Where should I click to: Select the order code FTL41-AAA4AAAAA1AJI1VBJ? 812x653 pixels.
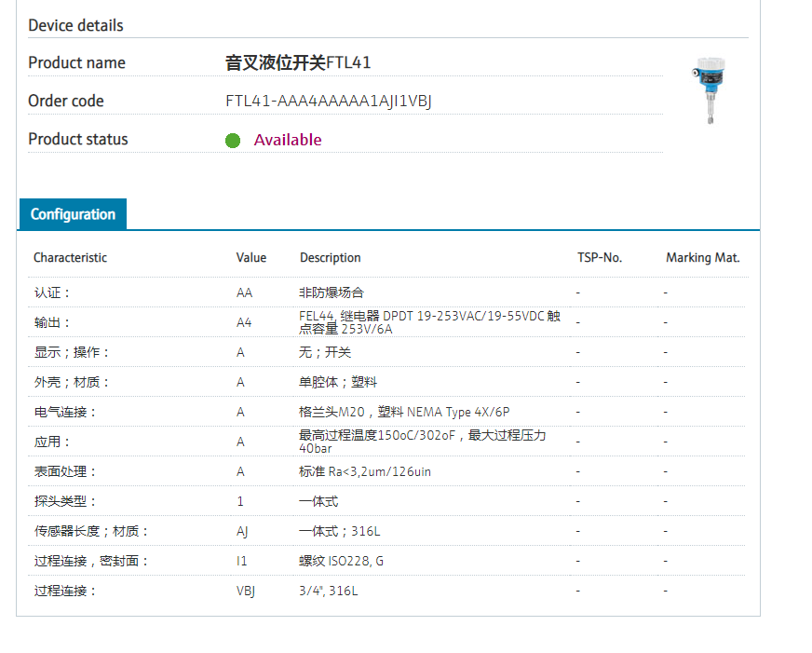point(328,102)
